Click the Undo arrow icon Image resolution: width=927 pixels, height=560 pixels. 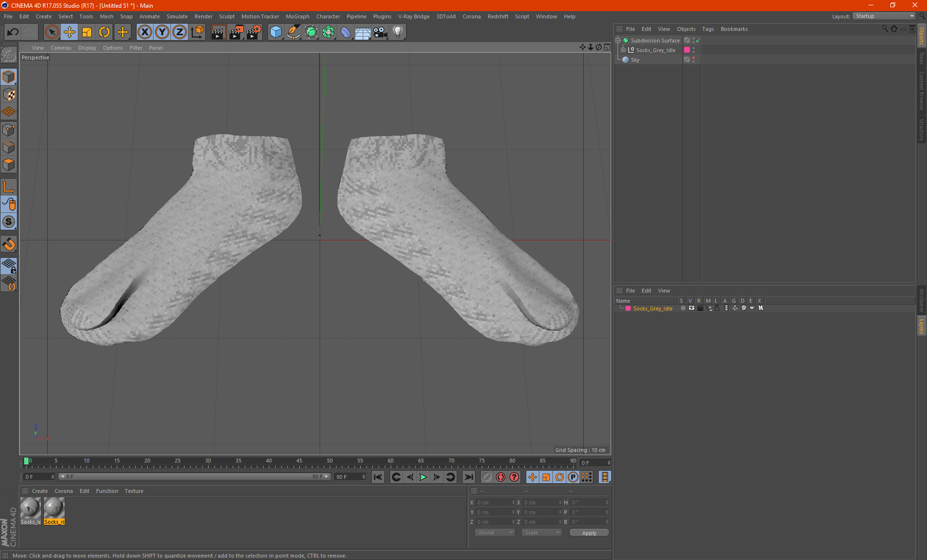tap(13, 32)
